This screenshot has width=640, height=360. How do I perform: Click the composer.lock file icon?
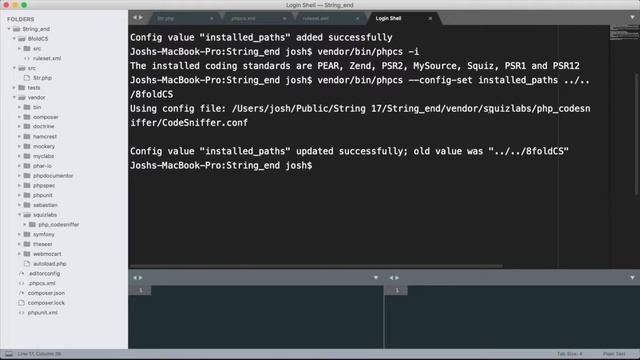click(x=22, y=303)
